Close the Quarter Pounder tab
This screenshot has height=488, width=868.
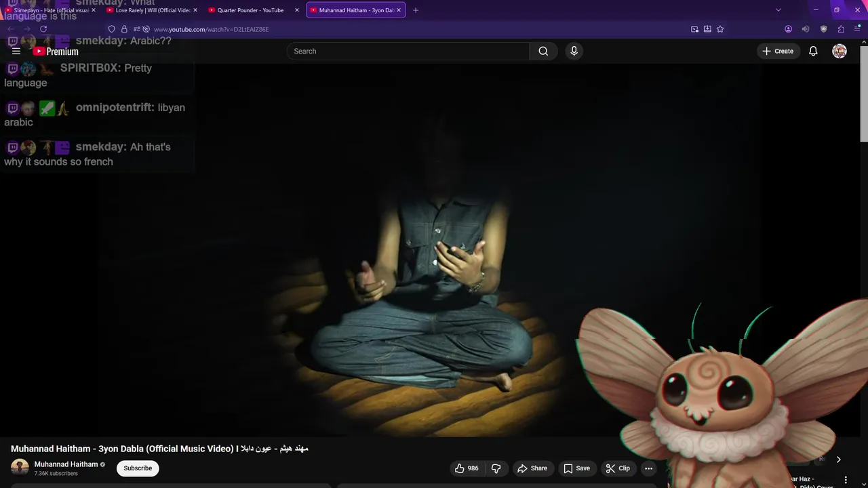coord(297,10)
